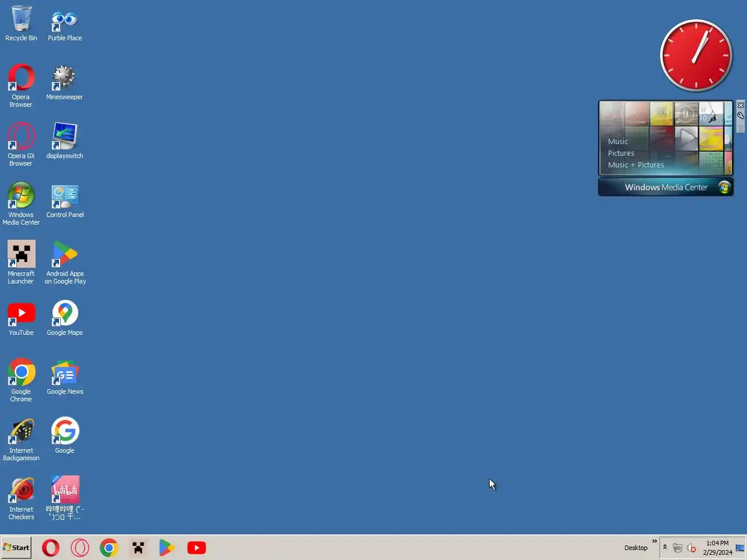747x560 pixels.
Task: Click the green Windows orb in gadget
Action: tap(724, 187)
